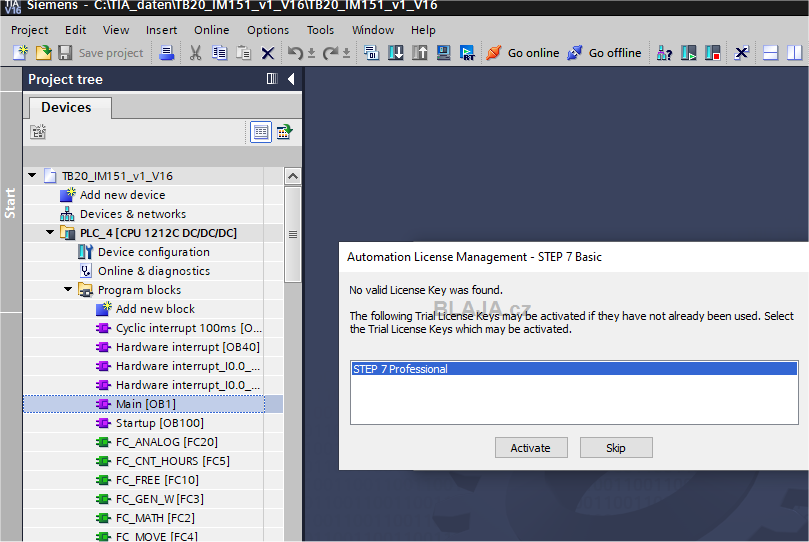The image size is (809, 542).
Task: Click the Compile toolbar icon
Action: pyautogui.click(x=371, y=53)
